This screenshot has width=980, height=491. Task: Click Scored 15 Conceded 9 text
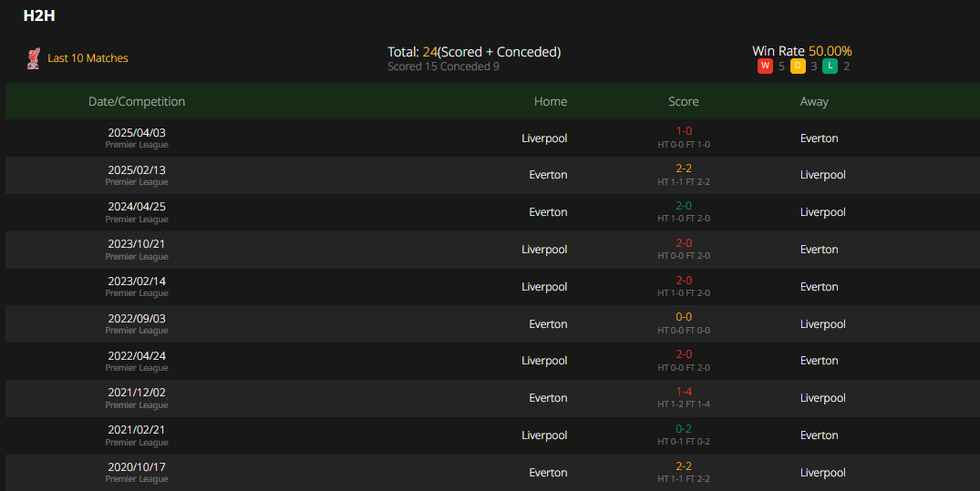tap(443, 66)
